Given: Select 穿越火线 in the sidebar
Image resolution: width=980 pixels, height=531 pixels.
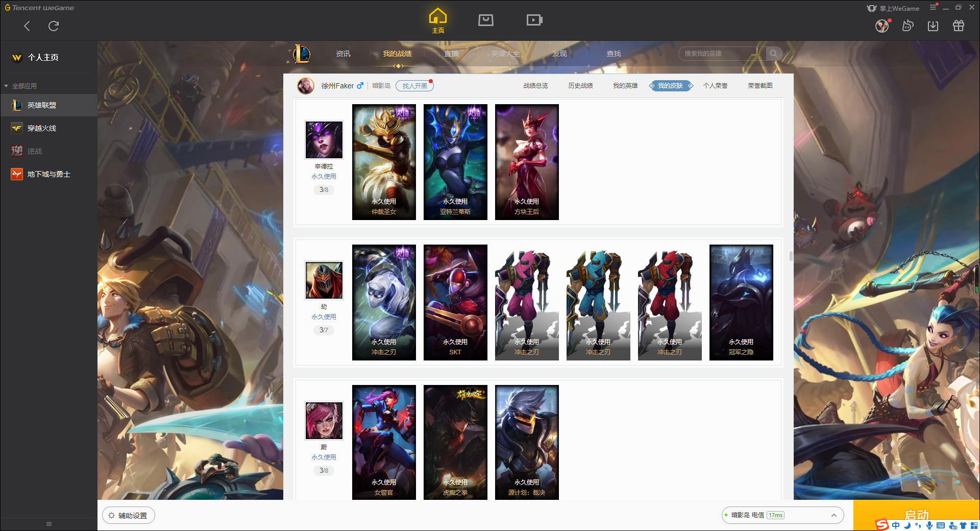Looking at the screenshot, I should coord(49,128).
